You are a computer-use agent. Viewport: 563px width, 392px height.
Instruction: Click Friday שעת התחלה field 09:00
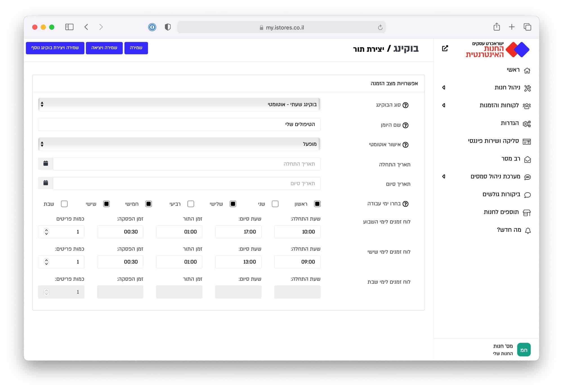(x=297, y=262)
